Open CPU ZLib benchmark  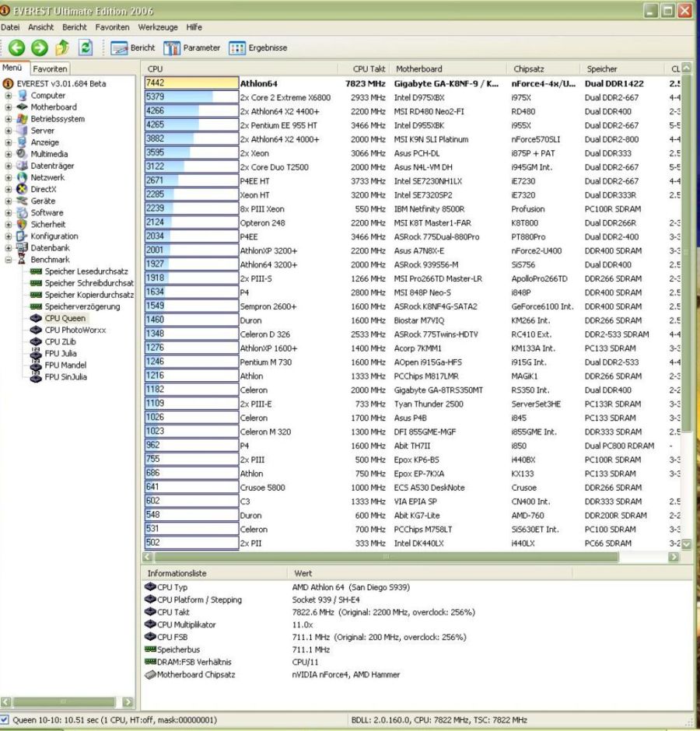pos(53,341)
